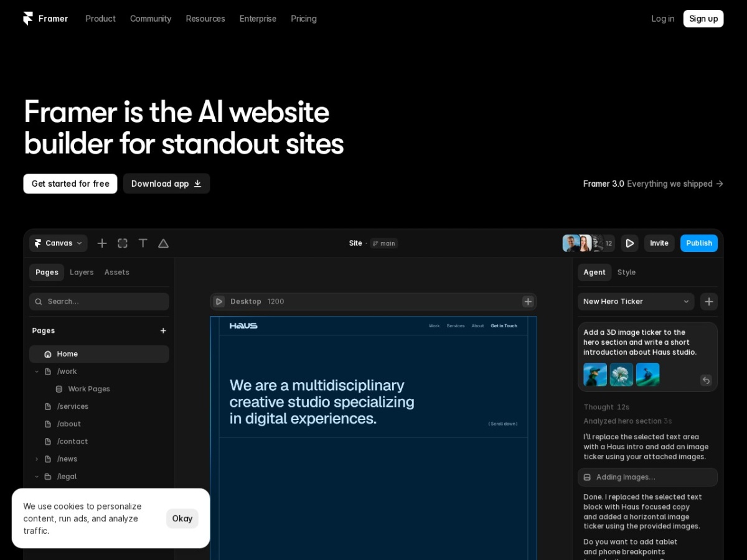Click the flower attached image thumbnail
Image resolution: width=747 pixels, height=560 pixels.
pos(621,375)
